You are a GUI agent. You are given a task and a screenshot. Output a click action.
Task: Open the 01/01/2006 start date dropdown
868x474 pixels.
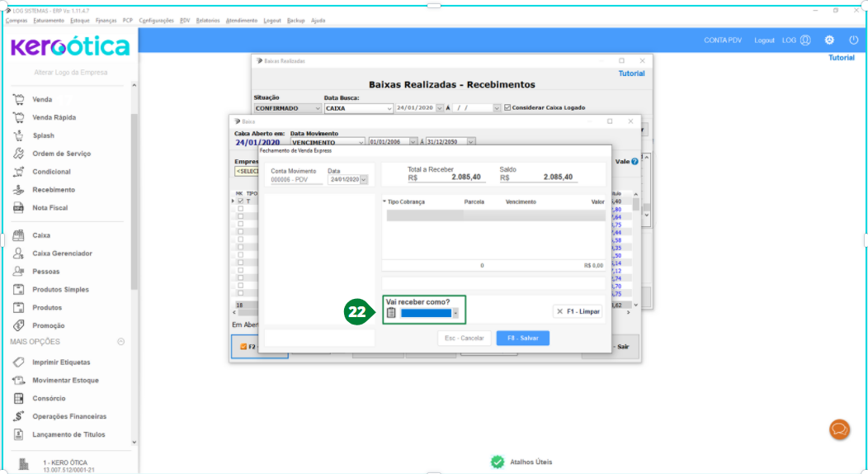[413, 142]
